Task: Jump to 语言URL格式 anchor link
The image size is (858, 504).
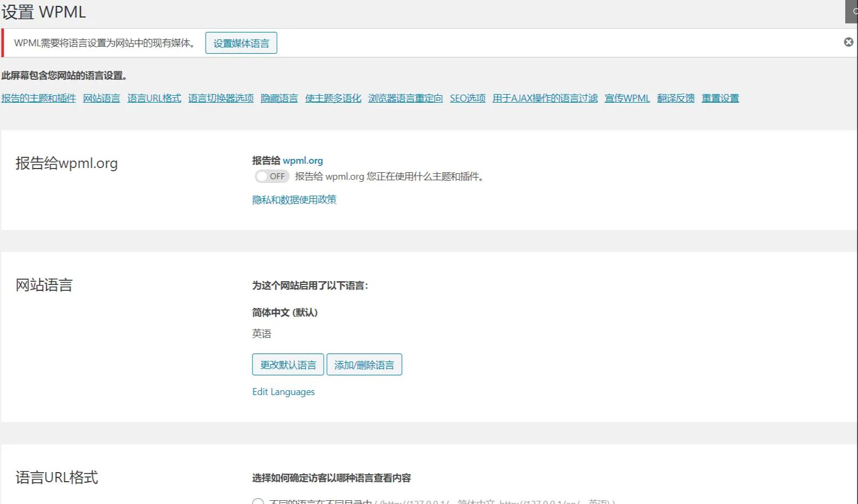Action: (154, 98)
